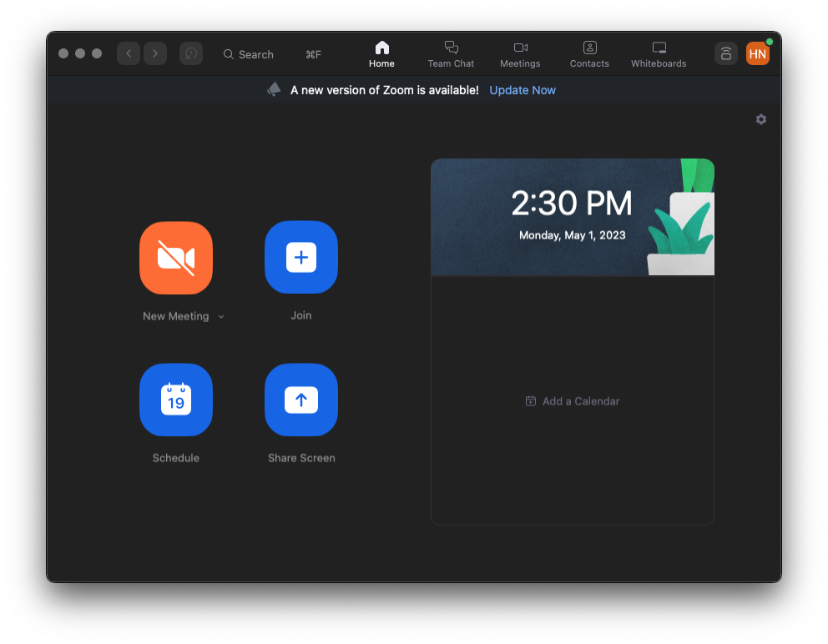Open the Meetings tab
828x644 pixels.
pyautogui.click(x=520, y=54)
